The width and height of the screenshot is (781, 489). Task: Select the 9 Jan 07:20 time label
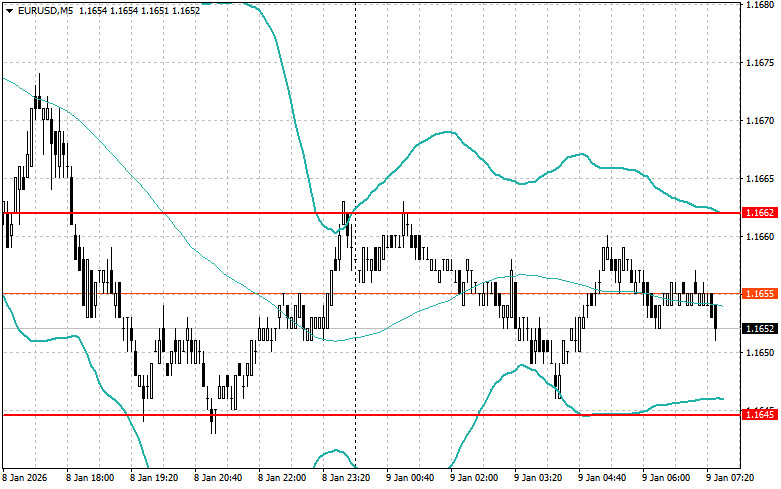click(x=730, y=478)
